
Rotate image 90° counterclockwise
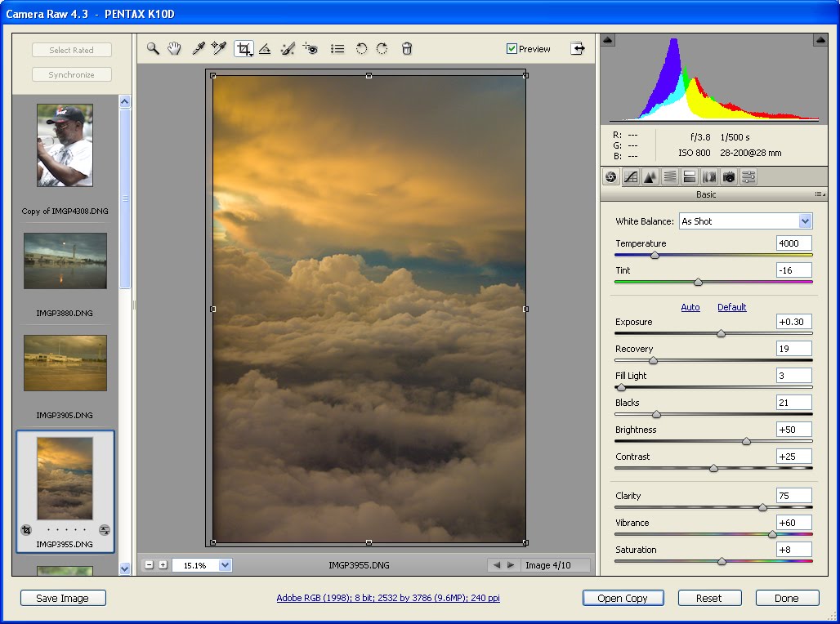click(x=362, y=49)
